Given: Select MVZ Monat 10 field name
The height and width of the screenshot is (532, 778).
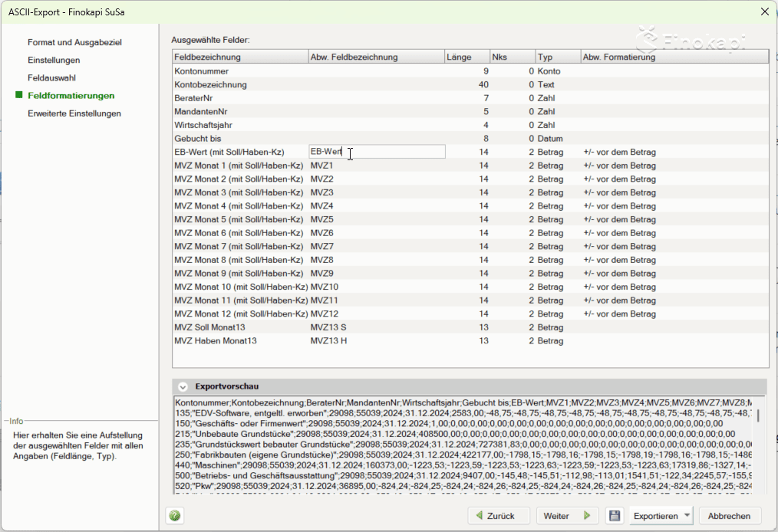Looking at the screenshot, I should click(241, 287).
